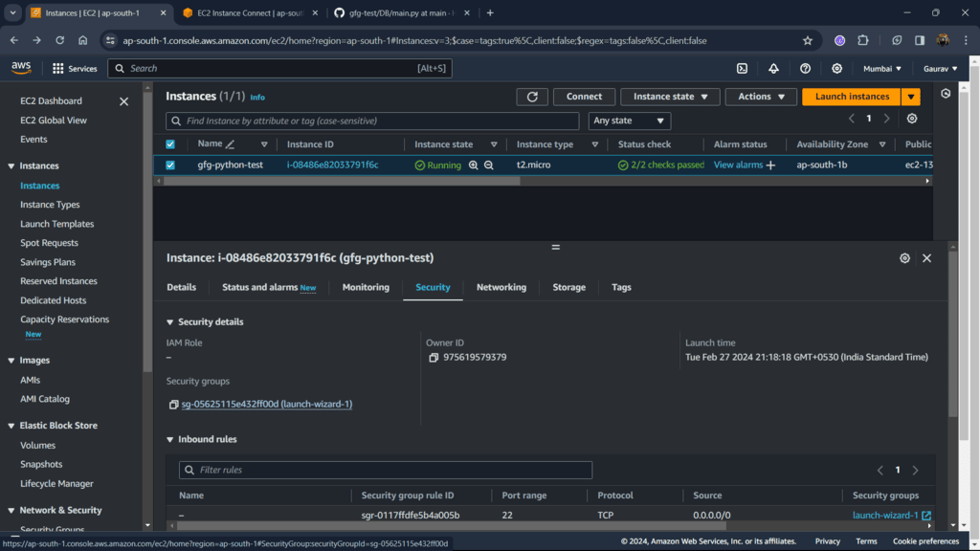Image resolution: width=980 pixels, height=551 pixels.
Task: Reload the browser page
Action: pyautogui.click(x=59, y=40)
